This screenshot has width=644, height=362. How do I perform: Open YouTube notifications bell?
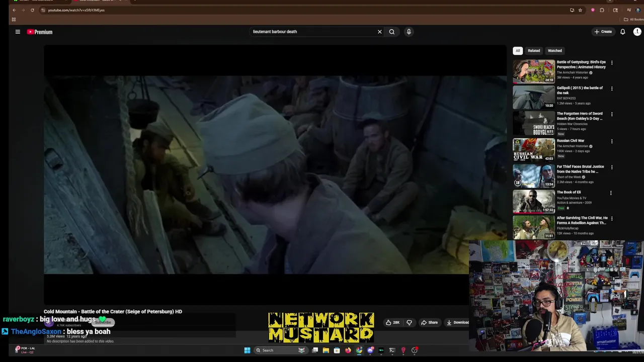(623, 32)
